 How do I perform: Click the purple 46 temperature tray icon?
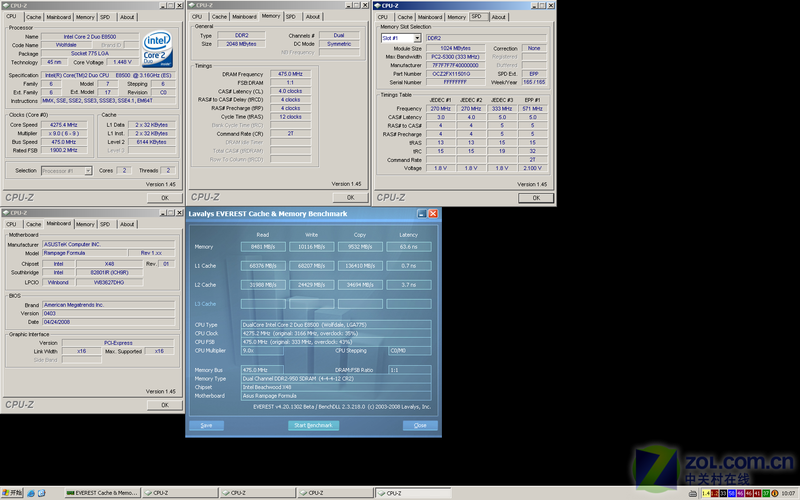740,493
